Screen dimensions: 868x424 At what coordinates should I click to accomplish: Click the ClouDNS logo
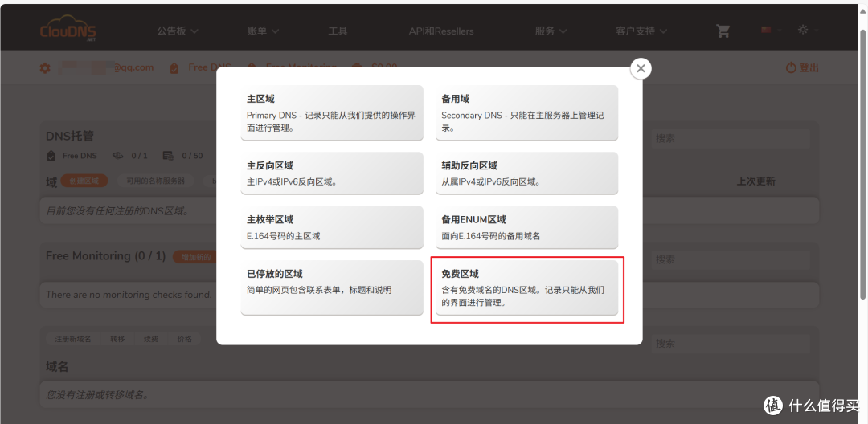(68, 29)
